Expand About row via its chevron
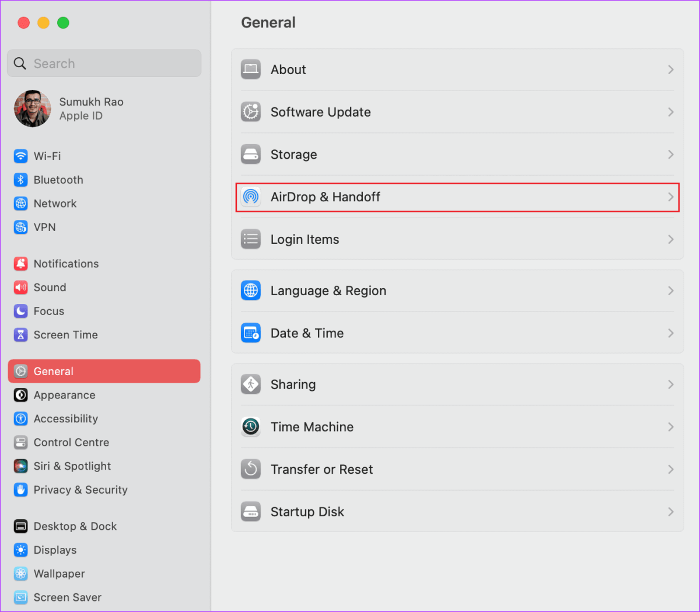This screenshot has width=700, height=612. click(x=671, y=69)
